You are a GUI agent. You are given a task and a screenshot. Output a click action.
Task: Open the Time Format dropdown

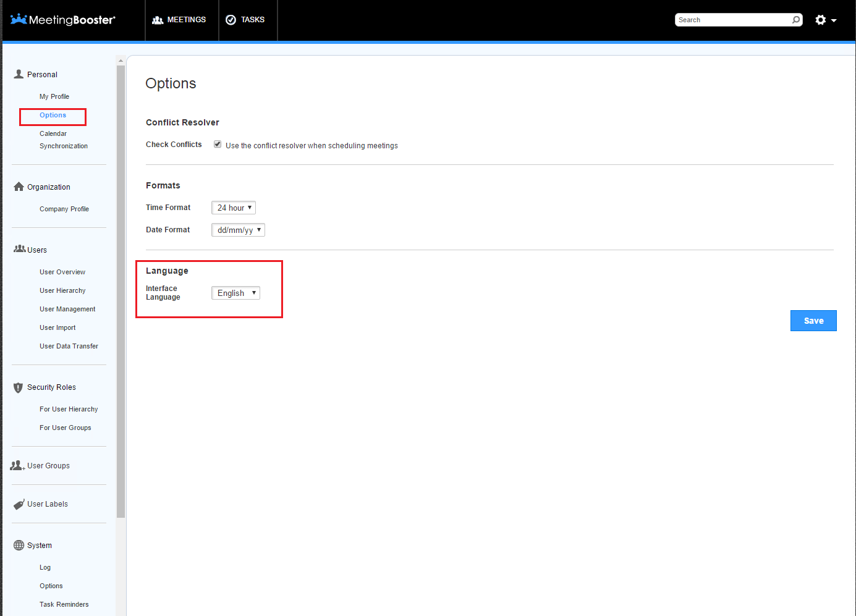[233, 208]
